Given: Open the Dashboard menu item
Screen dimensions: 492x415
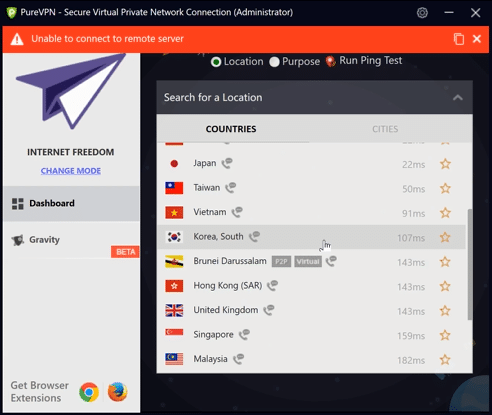Looking at the screenshot, I should pyautogui.click(x=71, y=203).
